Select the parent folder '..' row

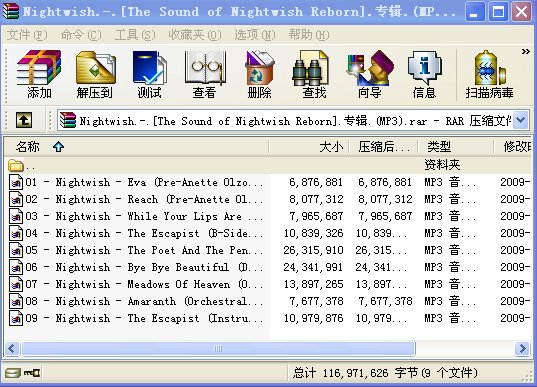click(x=268, y=166)
